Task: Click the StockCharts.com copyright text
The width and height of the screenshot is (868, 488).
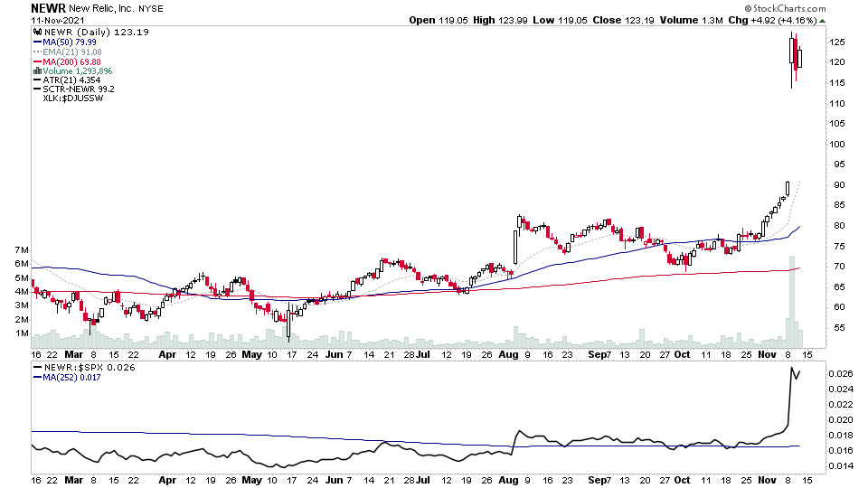Action: pos(785,8)
